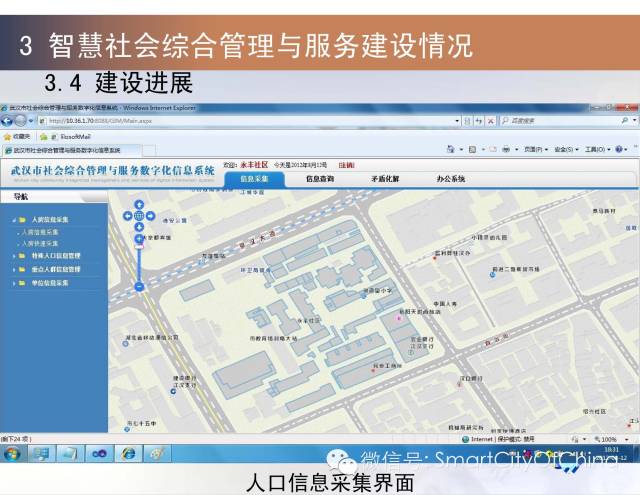
Task: Open the 人房快速采集 sub-item
Action: pyautogui.click(x=40, y=243)
